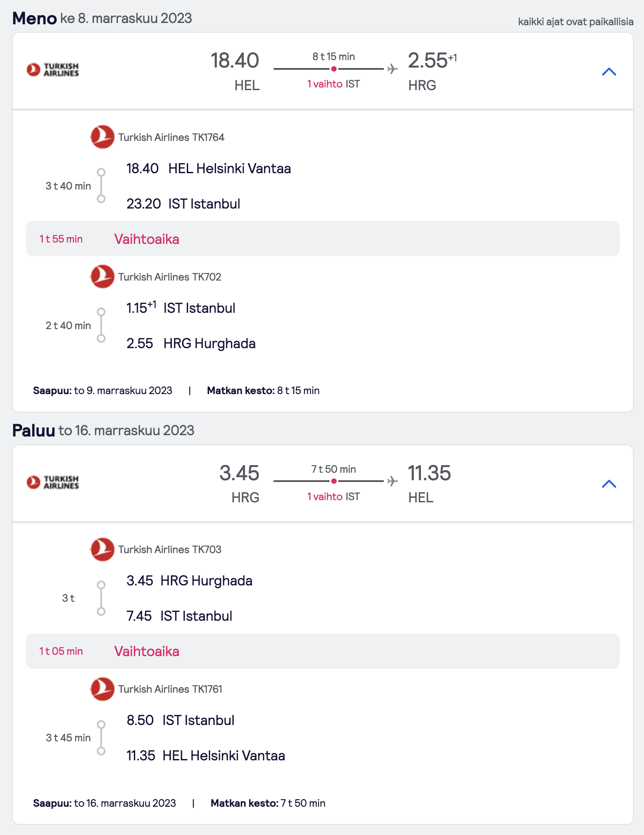This screenshot has width=644, height=835.
Task: Collapse the outbound Meno flight details chevron
Action: point(609,72)
